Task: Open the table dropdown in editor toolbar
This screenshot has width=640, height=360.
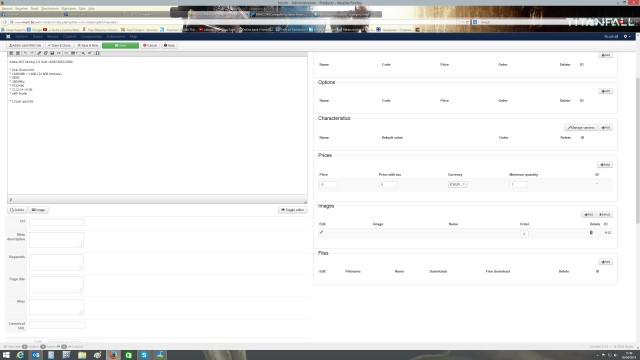Action: point(74,53)
